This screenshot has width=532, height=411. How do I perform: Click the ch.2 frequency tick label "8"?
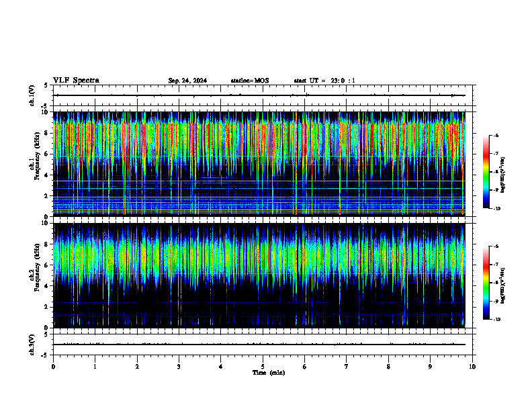[x=48, y=244]
